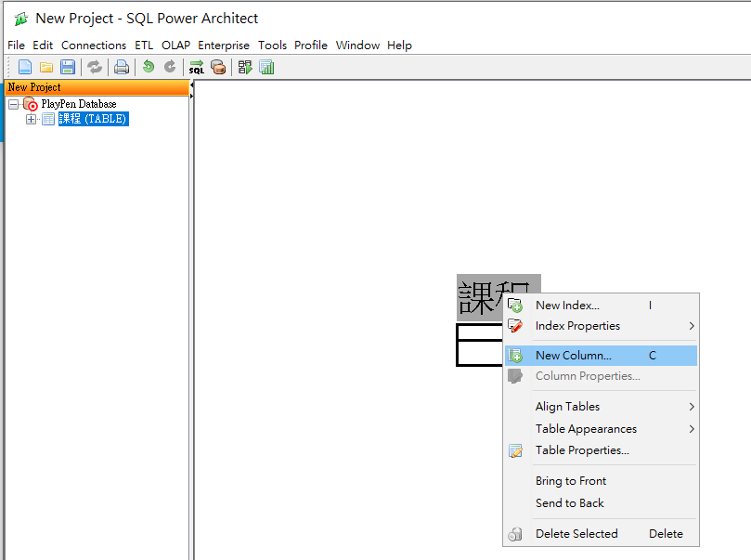Click the Delete Selected icon

(515, 534)
